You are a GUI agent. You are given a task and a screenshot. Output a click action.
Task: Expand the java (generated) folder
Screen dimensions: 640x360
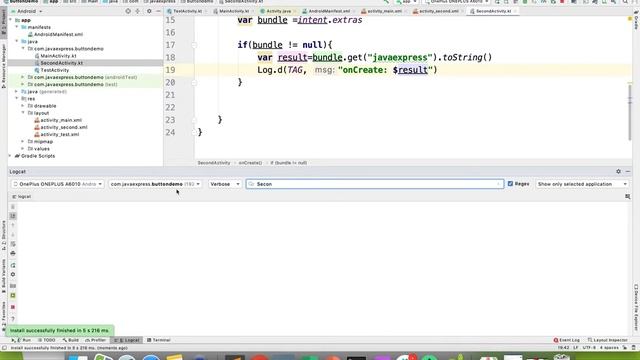(17, 91)
